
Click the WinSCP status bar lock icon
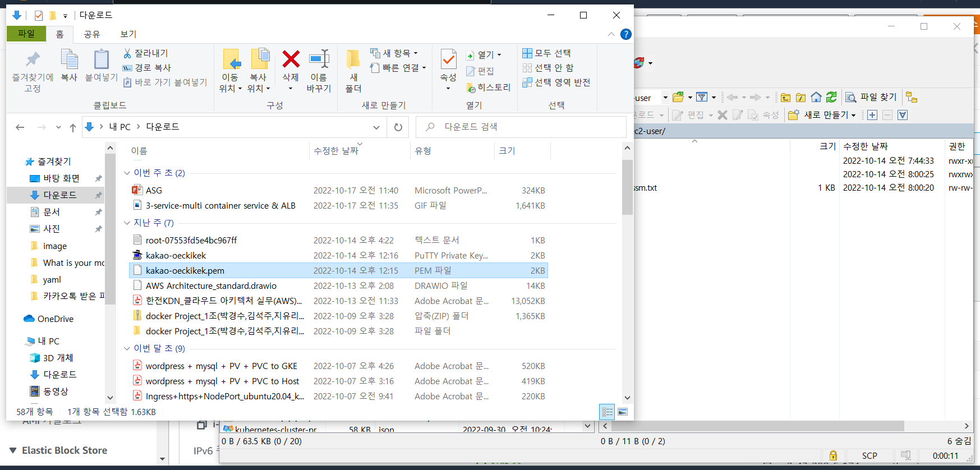pos(833,455)
